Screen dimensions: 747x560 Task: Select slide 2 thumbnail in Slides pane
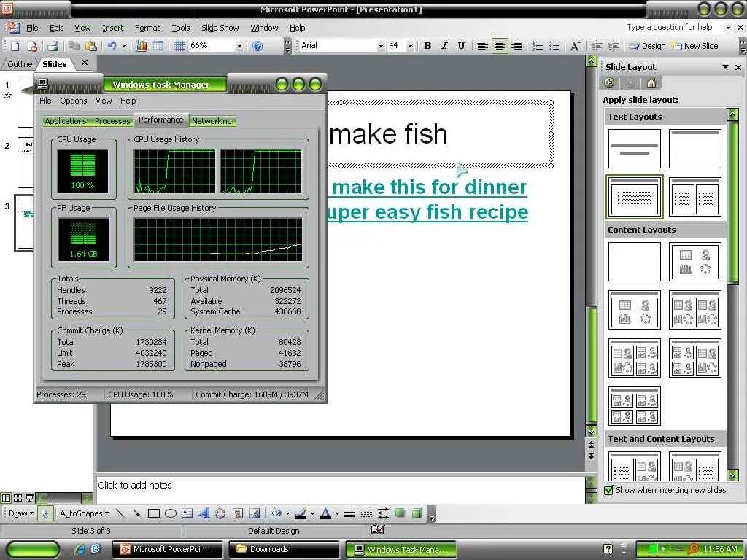26,163
